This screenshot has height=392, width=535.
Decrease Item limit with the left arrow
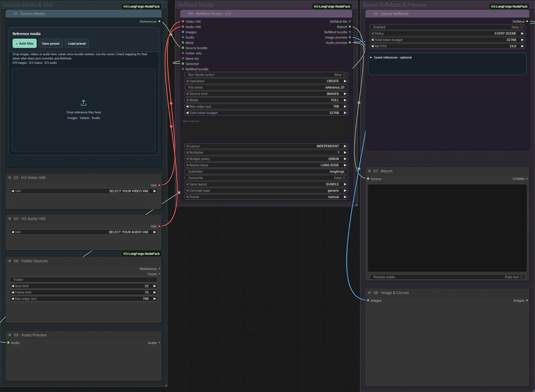pyautogui.click(x=13, y=286)
